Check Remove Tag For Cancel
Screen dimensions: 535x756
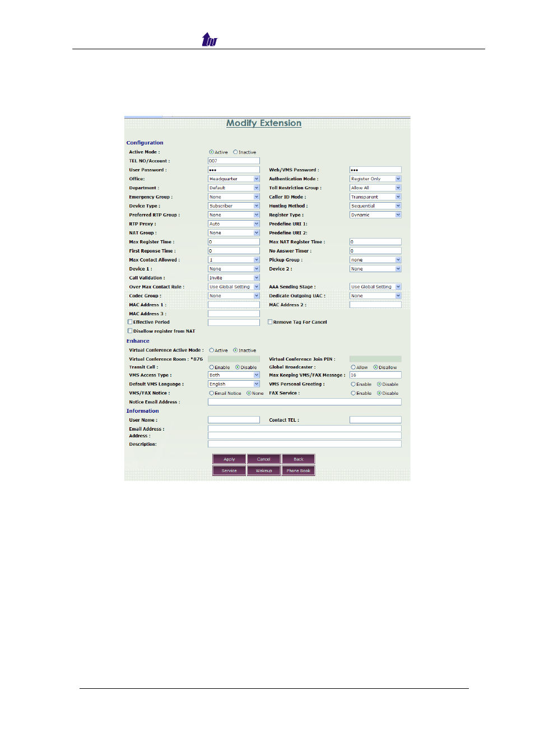pos(270,322)
